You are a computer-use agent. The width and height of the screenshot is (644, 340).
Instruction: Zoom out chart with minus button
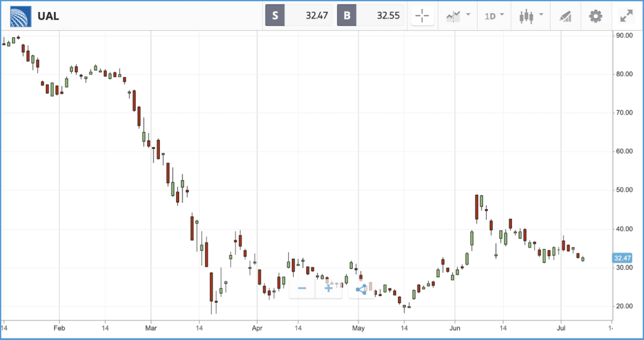[x=303, y=288]
